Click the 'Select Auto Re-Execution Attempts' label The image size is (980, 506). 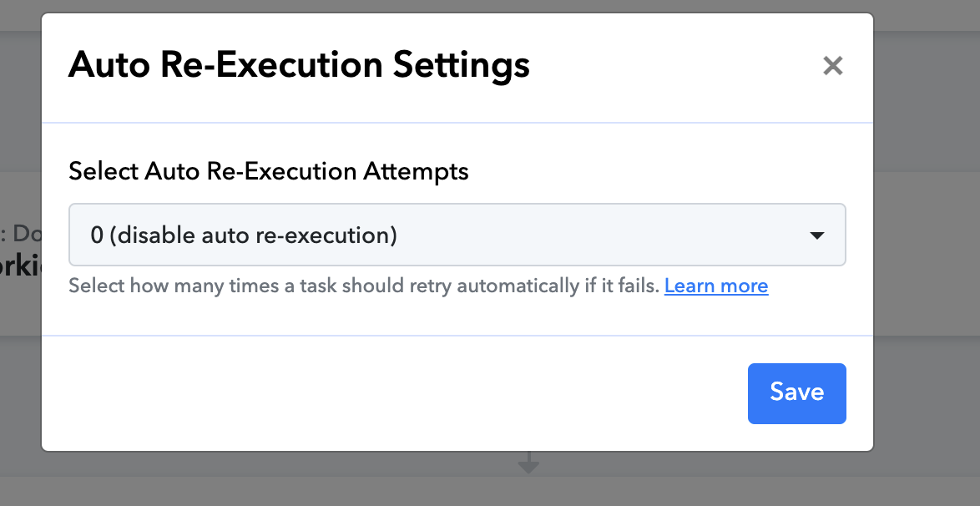pyautogui.click(x=269, y=170)
